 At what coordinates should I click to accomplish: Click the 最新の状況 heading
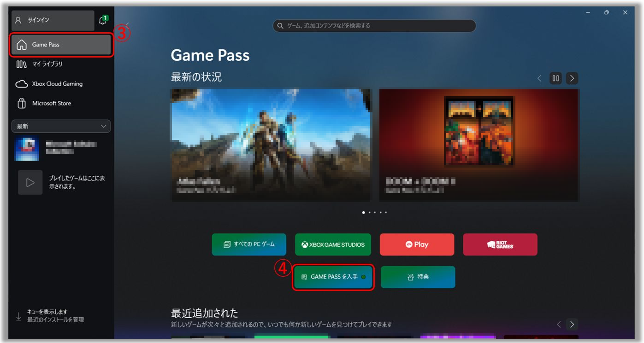pyautogui.click(x=196, y=77)
